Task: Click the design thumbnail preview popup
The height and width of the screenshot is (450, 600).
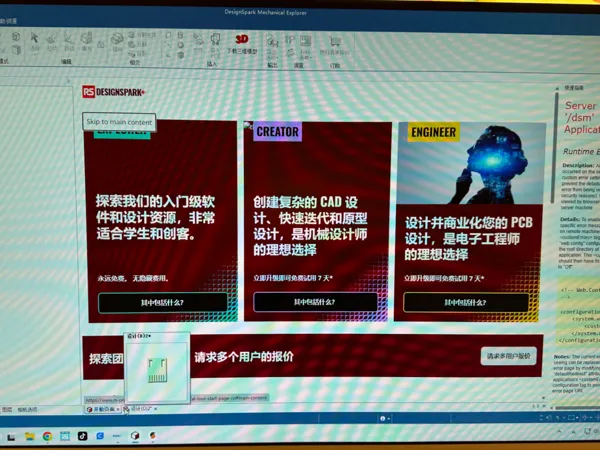Action: click(157, 368)
